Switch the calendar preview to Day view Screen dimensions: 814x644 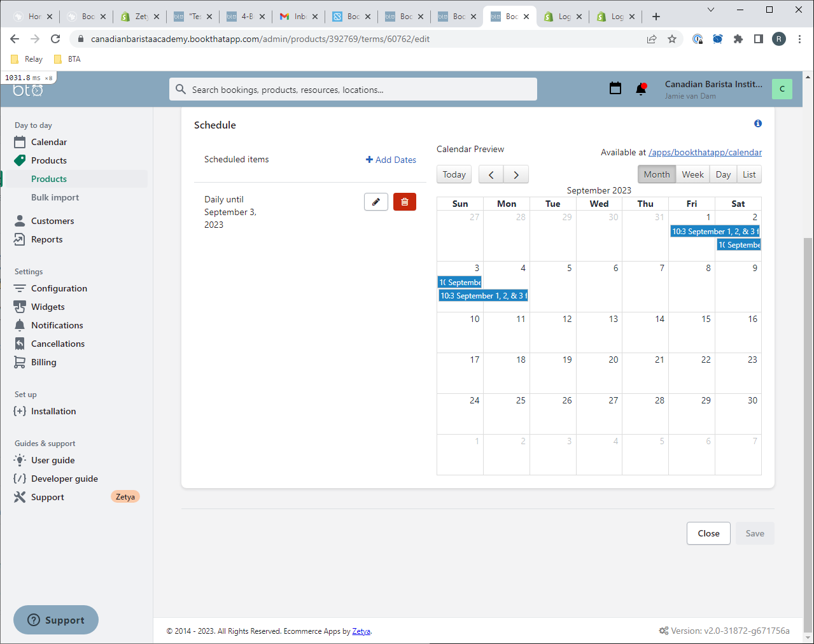coord(723,174)
